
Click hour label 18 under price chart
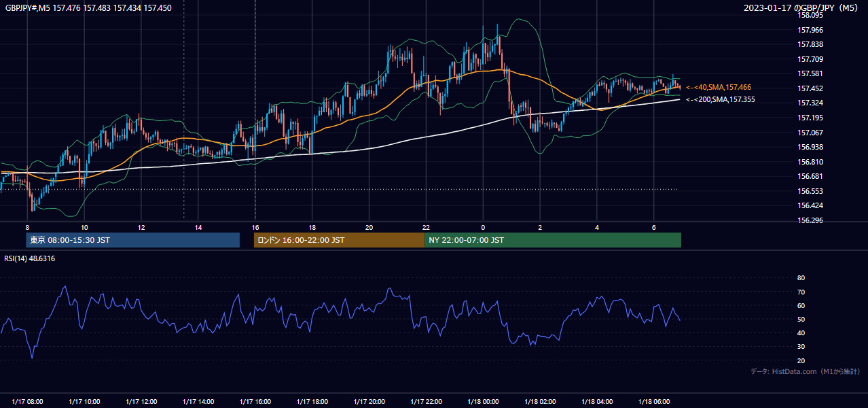click(x=312, y=227)
